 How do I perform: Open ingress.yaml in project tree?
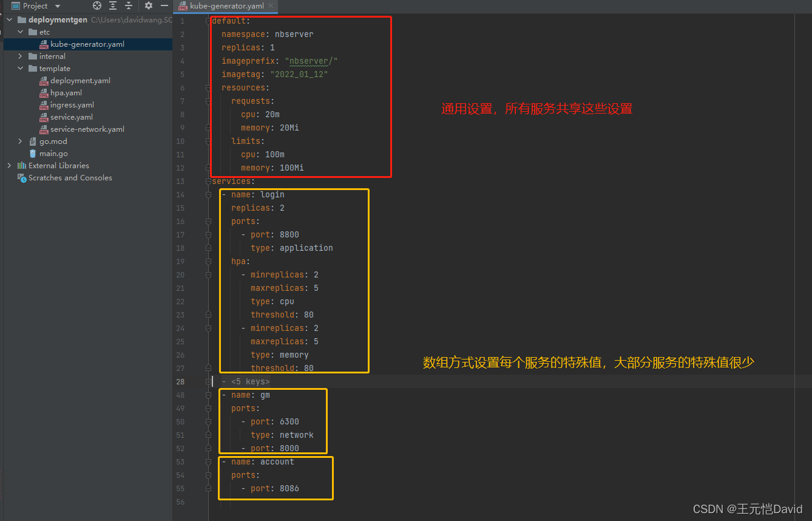[x=72, y=105]
